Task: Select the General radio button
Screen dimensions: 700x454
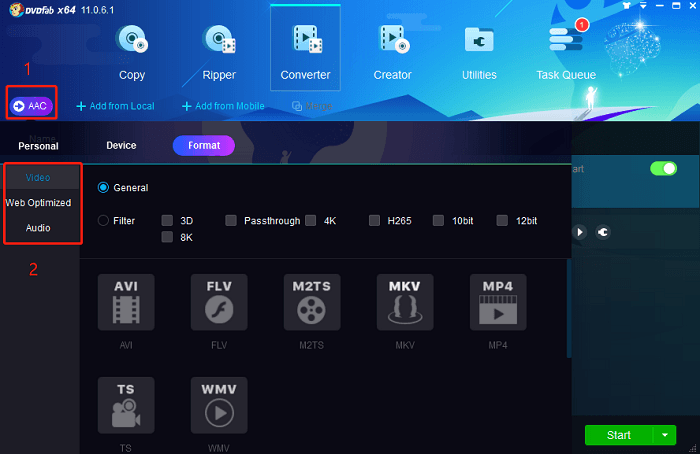Action: [x=103, y=187]
